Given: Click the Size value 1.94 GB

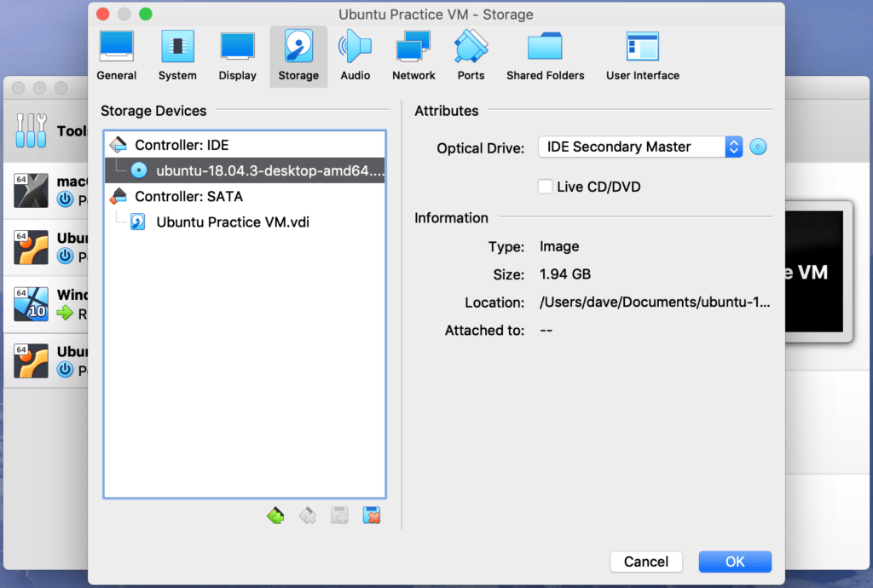Looking at the screenshot, I should click(565, 274).
